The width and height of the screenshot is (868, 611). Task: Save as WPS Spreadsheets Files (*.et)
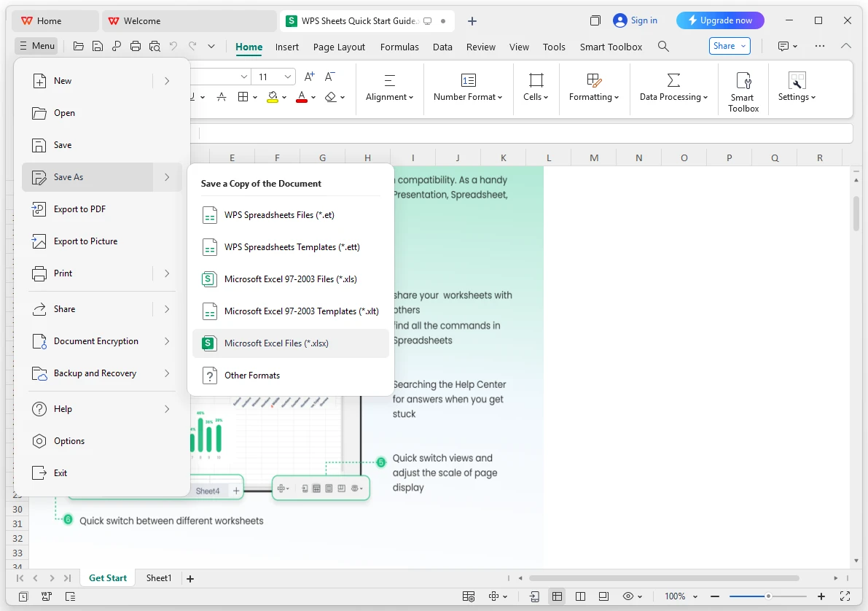(x=291, y=215)
